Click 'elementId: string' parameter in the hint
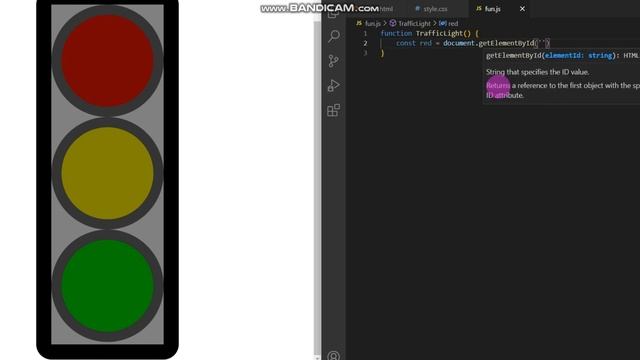This screenshot has height=360, width=640. tap(578, 56)
